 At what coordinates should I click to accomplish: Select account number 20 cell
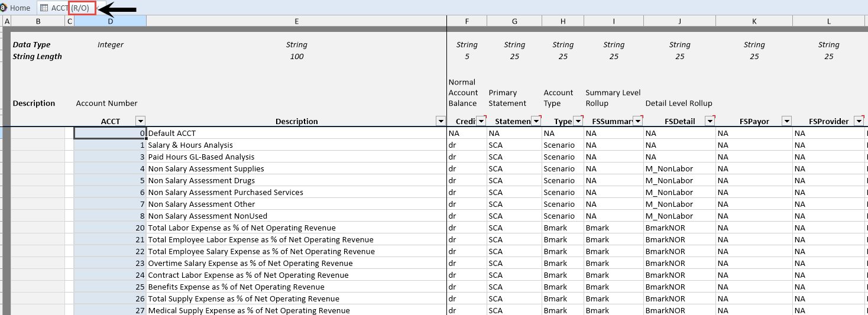[x=111, y=228]
